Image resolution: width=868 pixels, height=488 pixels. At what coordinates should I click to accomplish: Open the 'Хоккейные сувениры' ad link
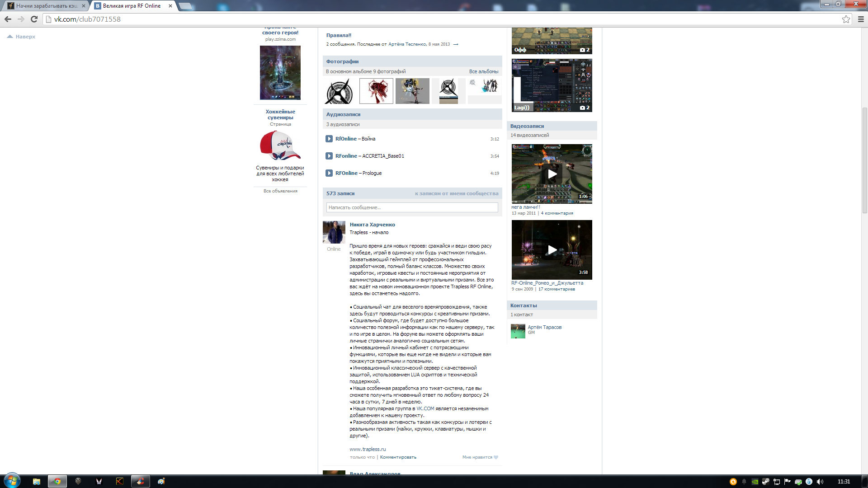[x=280, y=114]
